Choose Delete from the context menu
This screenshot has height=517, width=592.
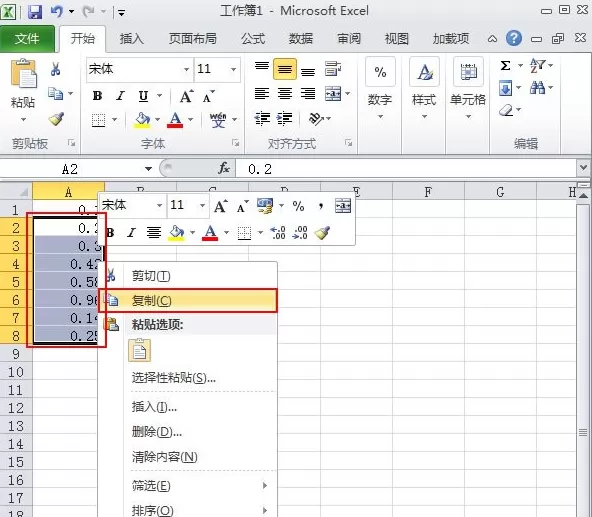pyautogui.click(x=157, y=432)
